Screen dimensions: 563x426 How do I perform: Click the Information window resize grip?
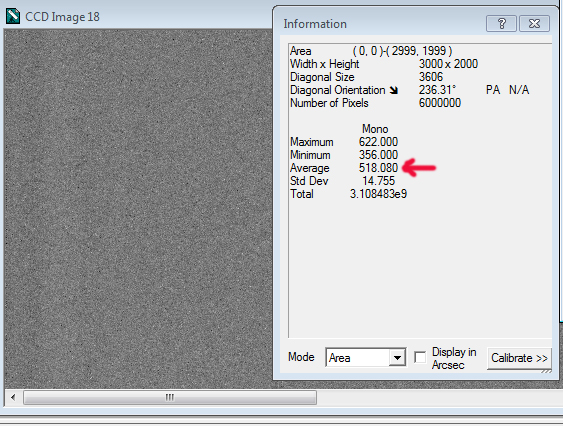(x=546, y=371)
